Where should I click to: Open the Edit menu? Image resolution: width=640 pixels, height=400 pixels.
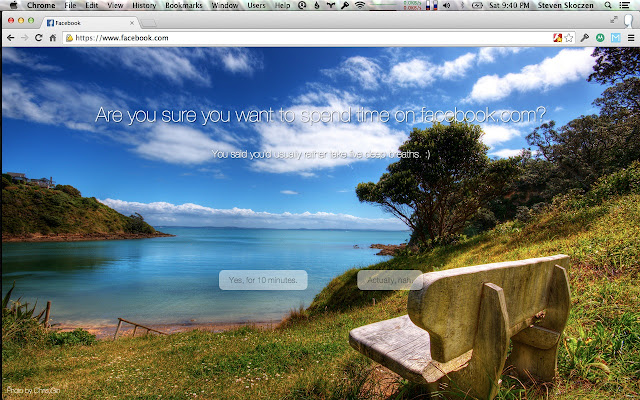click(x=91, y=5)
